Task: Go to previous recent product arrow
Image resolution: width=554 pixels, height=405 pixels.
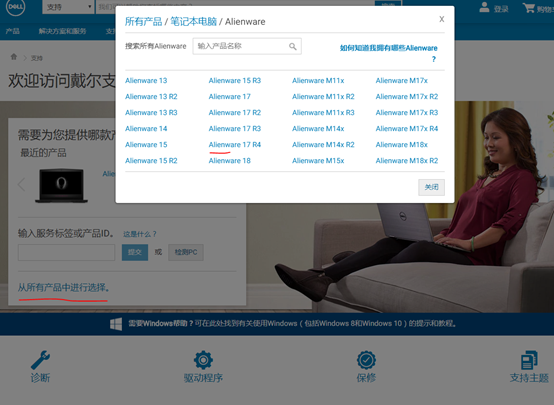Action: 22,184
